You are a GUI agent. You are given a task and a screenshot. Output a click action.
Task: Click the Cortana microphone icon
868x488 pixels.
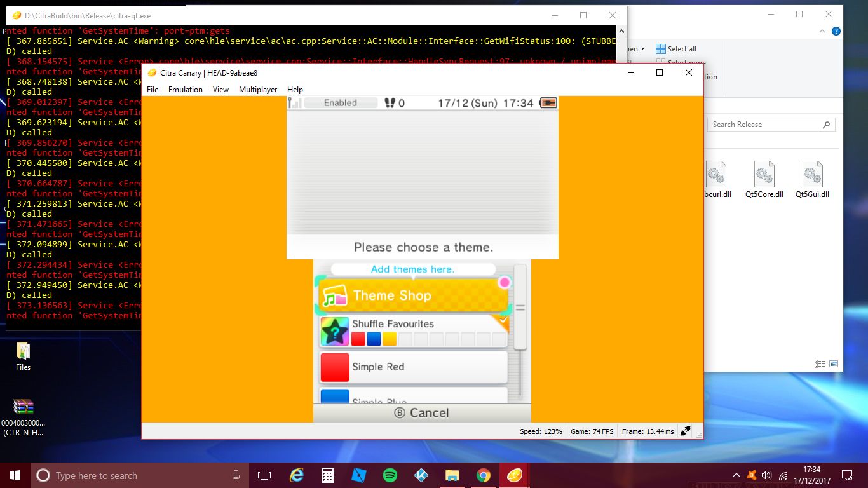pyautogui.click(x=236, y=475)
